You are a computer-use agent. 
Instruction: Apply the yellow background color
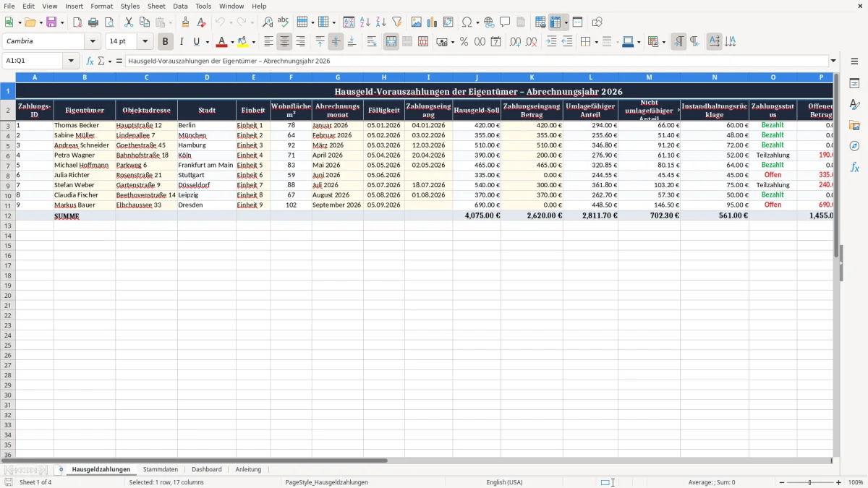243,42
